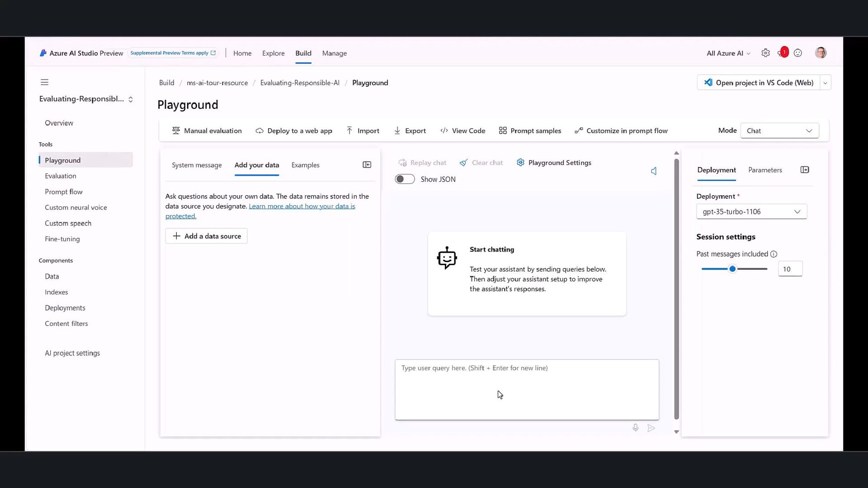Click Export in the toolbar
This screenshot has width=868, height=488.
coord(410,131)
